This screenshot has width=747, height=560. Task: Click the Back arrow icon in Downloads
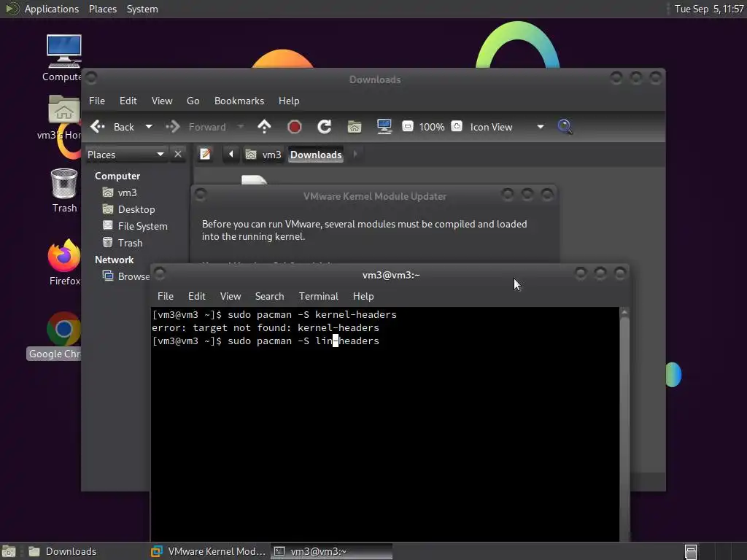click(x=98, y=127)
